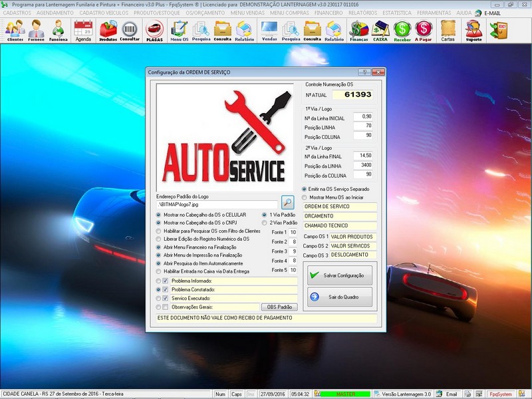Select the 2 Vias Padrão radio option
The height and width of the screenshot is (399, 532).
[x=265, y=223]
